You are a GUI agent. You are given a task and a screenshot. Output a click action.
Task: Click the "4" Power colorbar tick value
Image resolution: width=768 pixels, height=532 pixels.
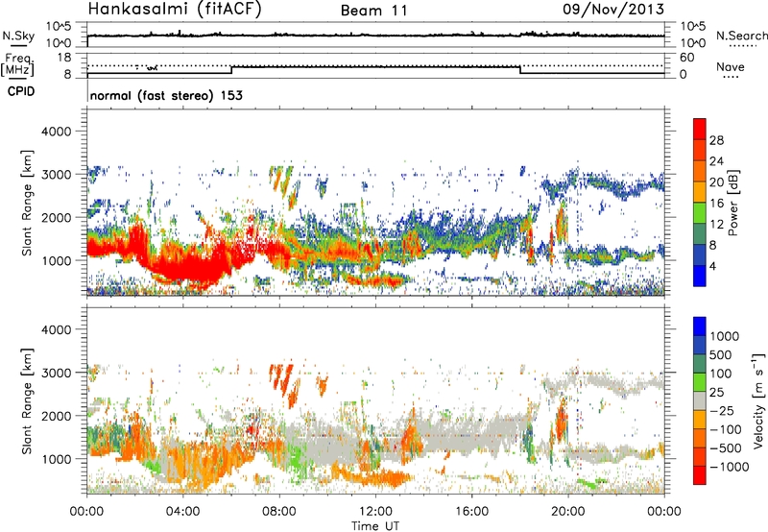coord(712,266)
